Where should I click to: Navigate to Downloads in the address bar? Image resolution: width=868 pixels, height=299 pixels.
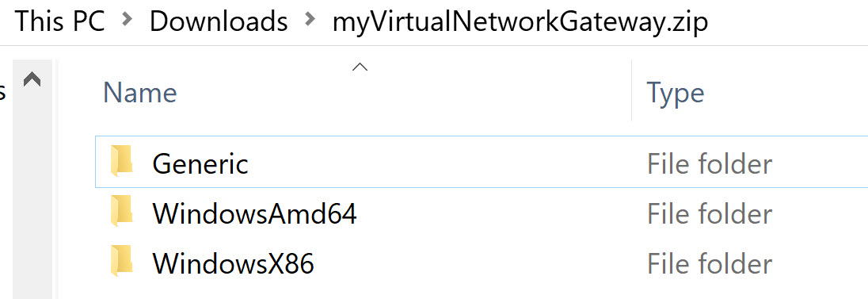219,21
